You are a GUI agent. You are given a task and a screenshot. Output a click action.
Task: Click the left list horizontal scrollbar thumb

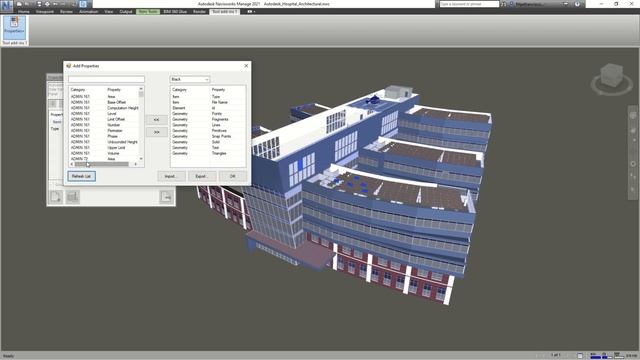(101, 164)
